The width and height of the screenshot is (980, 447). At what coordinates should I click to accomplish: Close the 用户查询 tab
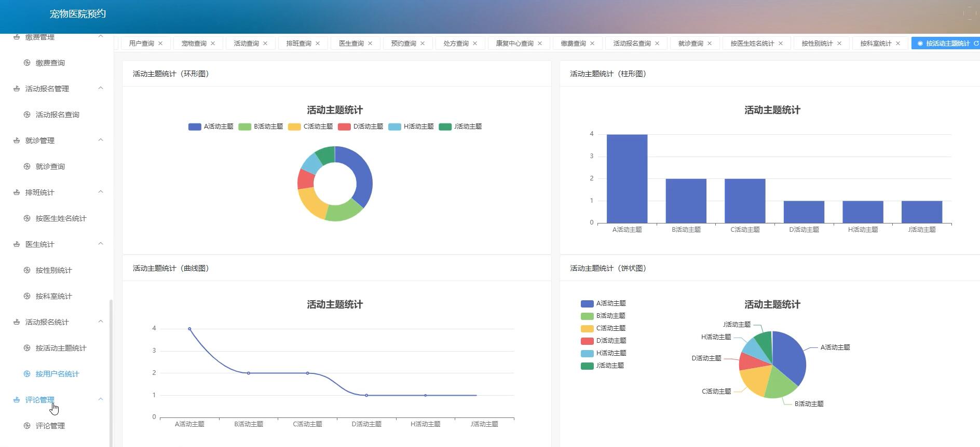(x=160, y=44)
